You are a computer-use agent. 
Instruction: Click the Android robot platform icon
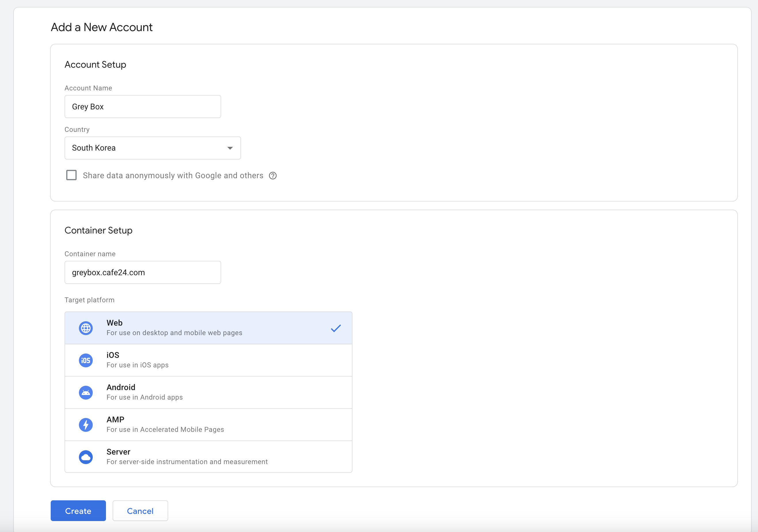point(86,392)
